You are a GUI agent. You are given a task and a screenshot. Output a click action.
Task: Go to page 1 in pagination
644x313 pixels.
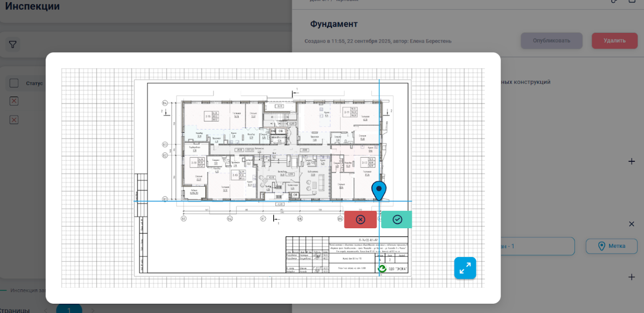(69, 310)
